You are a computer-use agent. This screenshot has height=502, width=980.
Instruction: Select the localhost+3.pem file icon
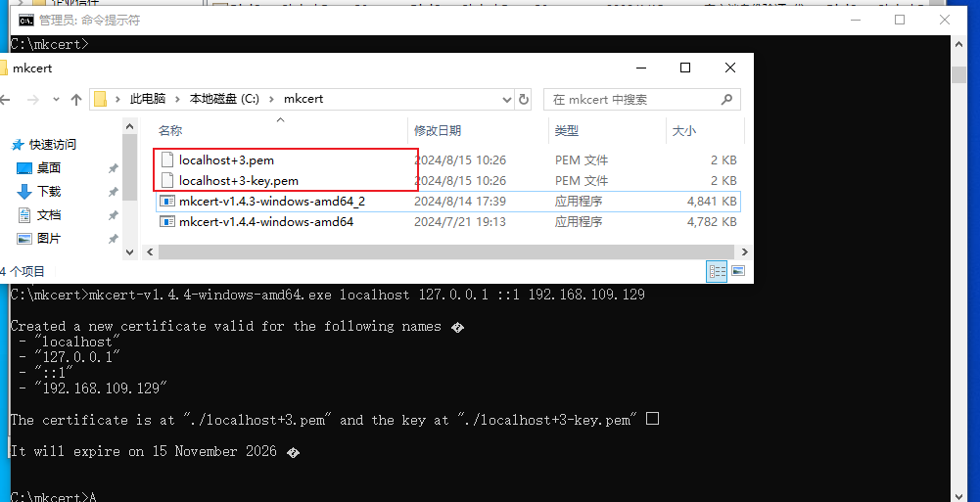tap(167, 160)
